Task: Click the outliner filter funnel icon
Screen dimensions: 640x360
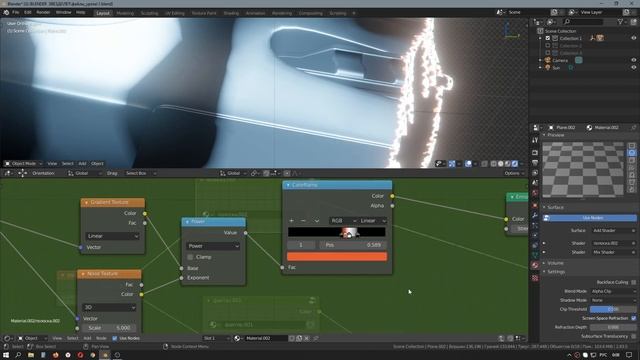Action: click(x=620, y=22)
